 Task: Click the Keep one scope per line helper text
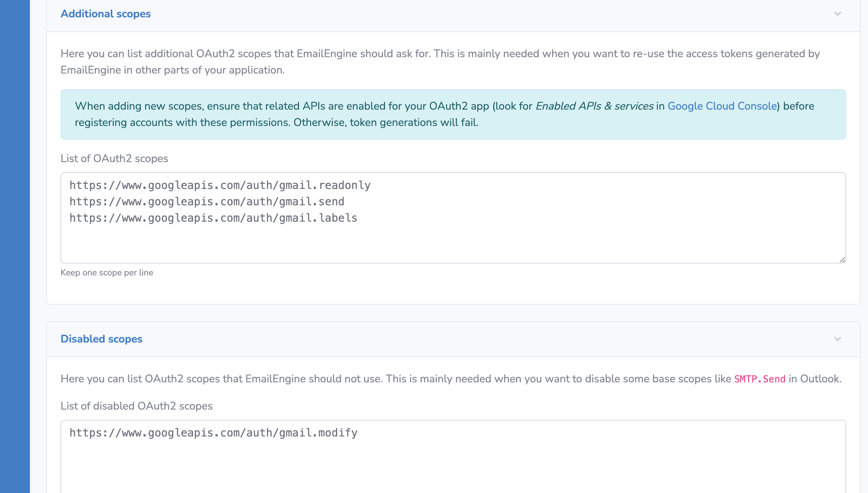click(107, 272)
